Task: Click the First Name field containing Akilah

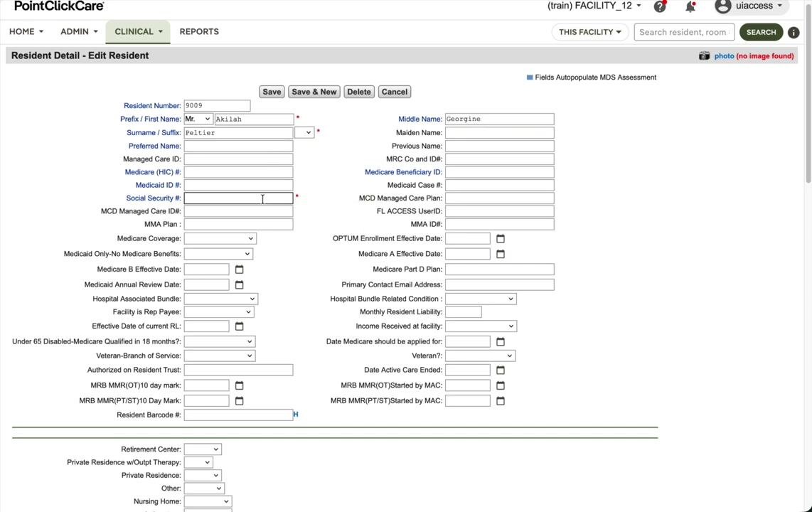Action: [255, 119]
